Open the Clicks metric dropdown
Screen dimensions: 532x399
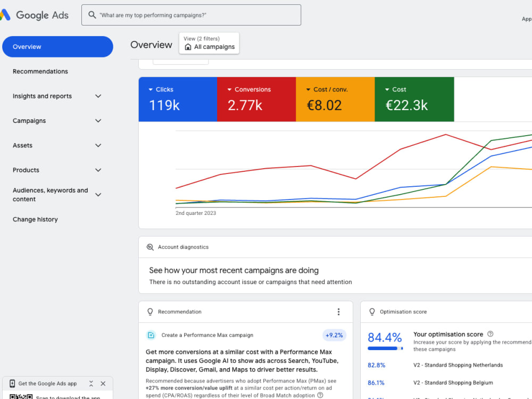click(151, 89)
